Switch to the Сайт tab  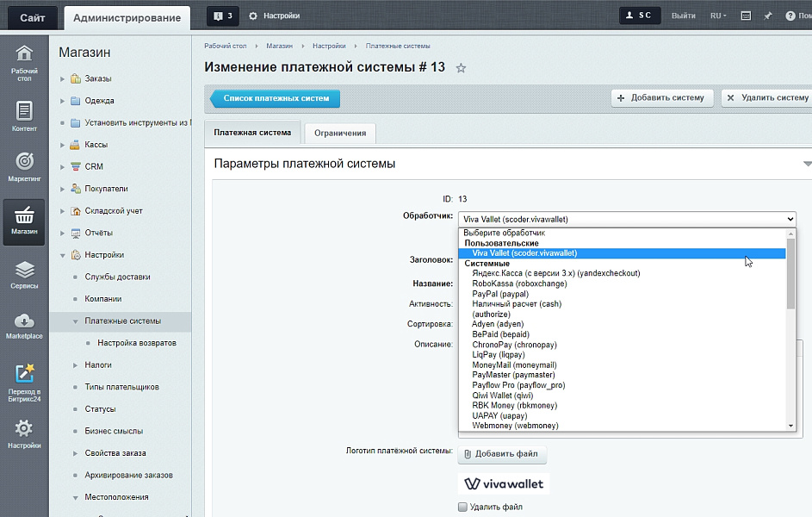point(33,17)
